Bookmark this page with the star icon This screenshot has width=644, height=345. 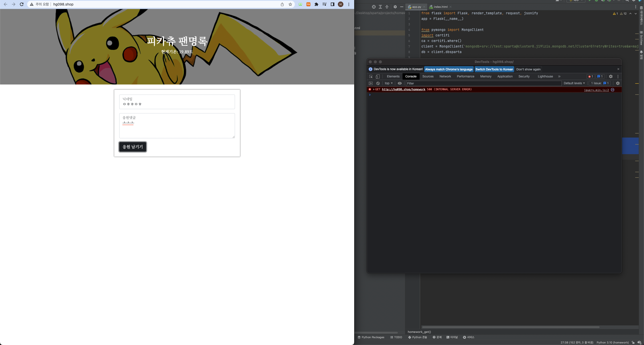tap(290, 4)
